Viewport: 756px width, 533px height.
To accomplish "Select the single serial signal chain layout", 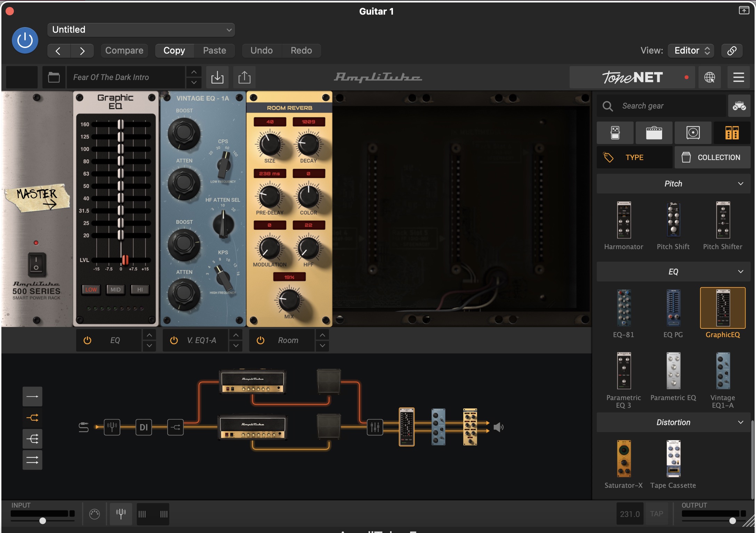I will (x=32, y=396).
